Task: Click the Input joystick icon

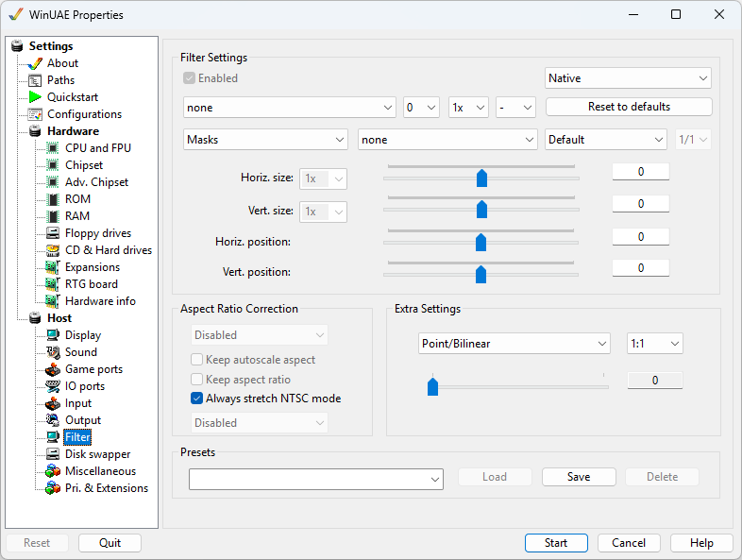Action: click(53, 403)
